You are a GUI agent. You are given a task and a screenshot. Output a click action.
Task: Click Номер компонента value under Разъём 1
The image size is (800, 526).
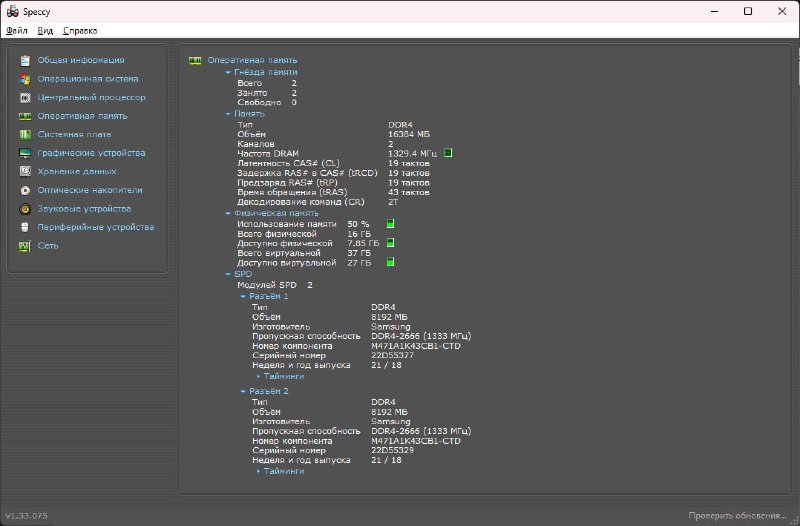[416, 346]
